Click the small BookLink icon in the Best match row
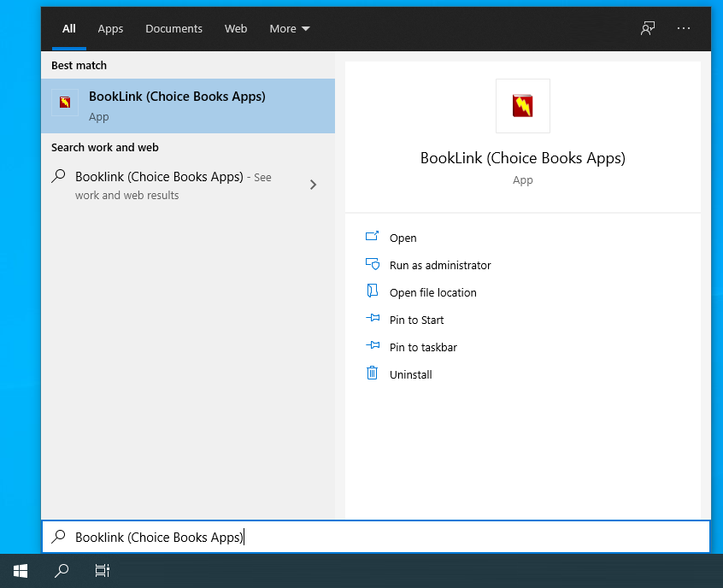Screen dimensions: 723x588 pyautogui.click(x=65, y=102)
